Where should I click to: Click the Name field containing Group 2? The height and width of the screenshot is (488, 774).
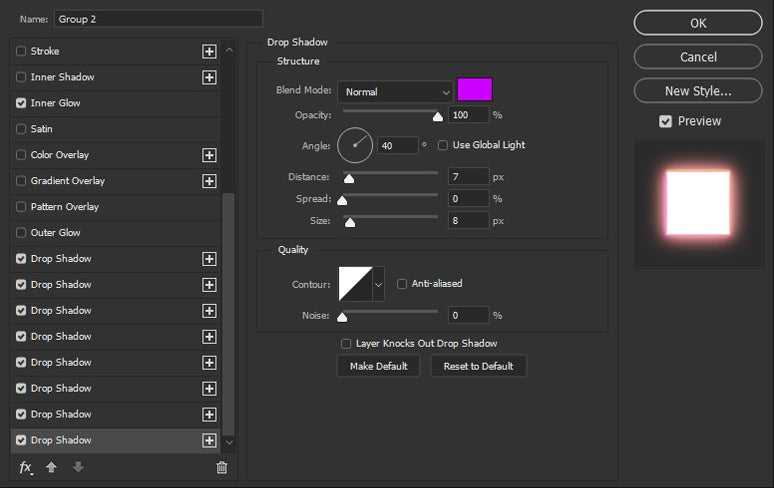pos(158,19)
